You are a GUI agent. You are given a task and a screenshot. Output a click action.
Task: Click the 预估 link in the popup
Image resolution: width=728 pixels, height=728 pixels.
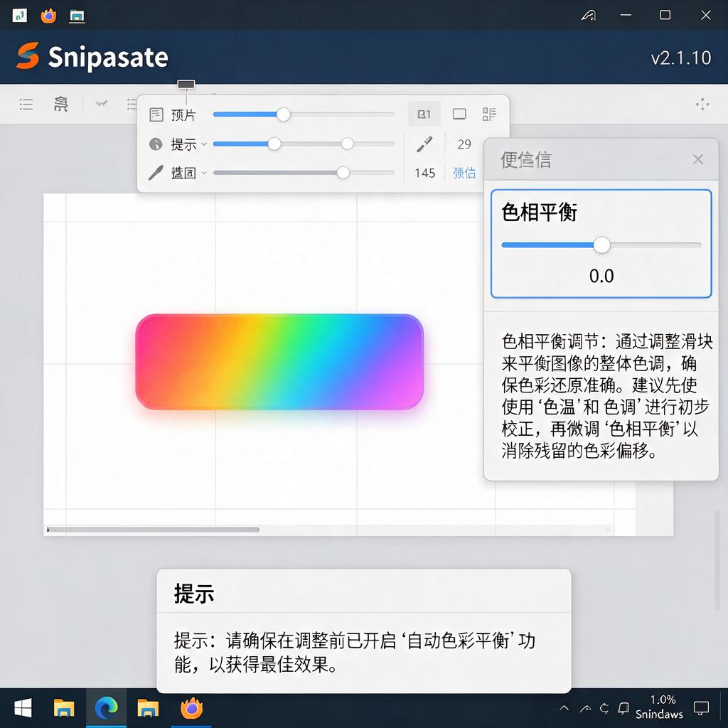click(464, 173)
